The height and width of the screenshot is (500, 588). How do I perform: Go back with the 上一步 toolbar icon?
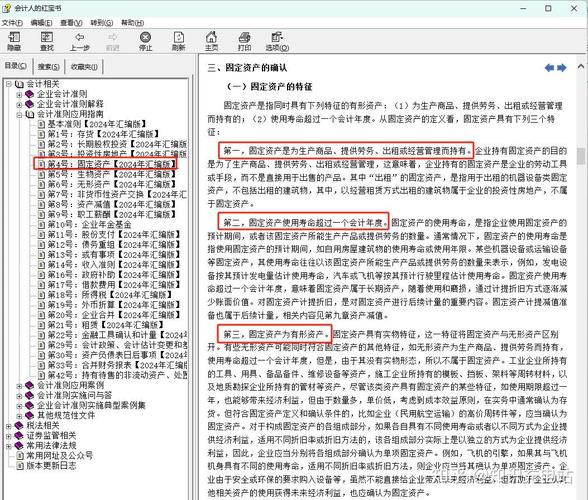[80, 41]
